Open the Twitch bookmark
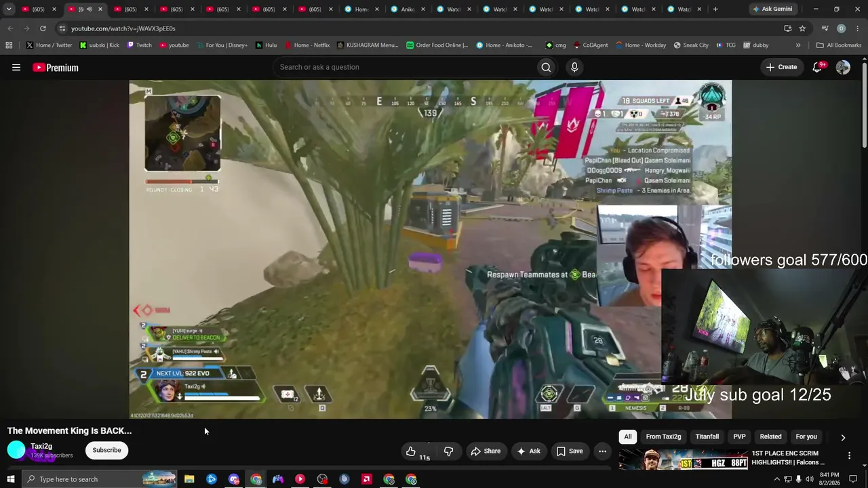868x488 pixels. 139,45
